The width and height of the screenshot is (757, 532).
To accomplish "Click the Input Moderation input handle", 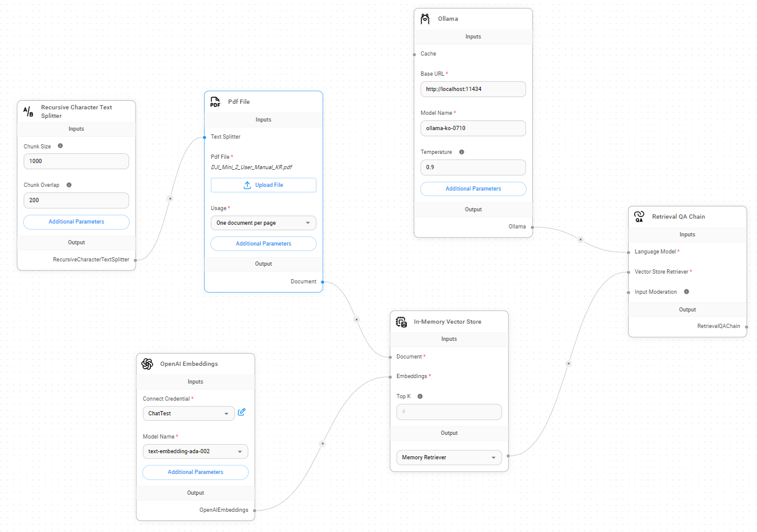I will point(629,292).
